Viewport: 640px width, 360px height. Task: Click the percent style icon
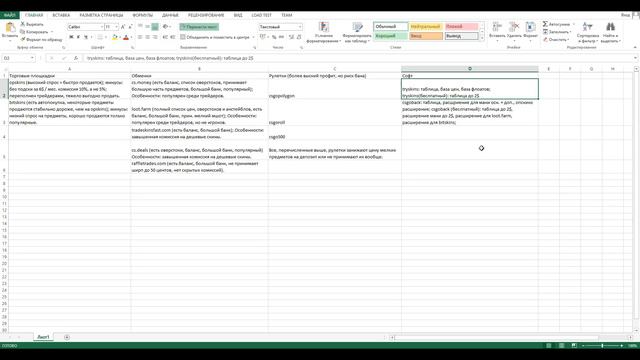pyautogui.click(x=274, y=37)
